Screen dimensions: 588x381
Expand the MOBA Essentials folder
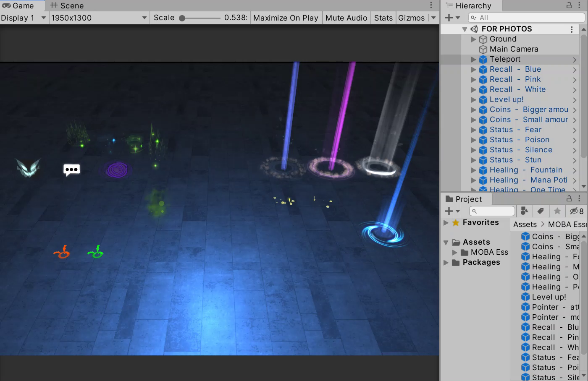pos(454,253)
